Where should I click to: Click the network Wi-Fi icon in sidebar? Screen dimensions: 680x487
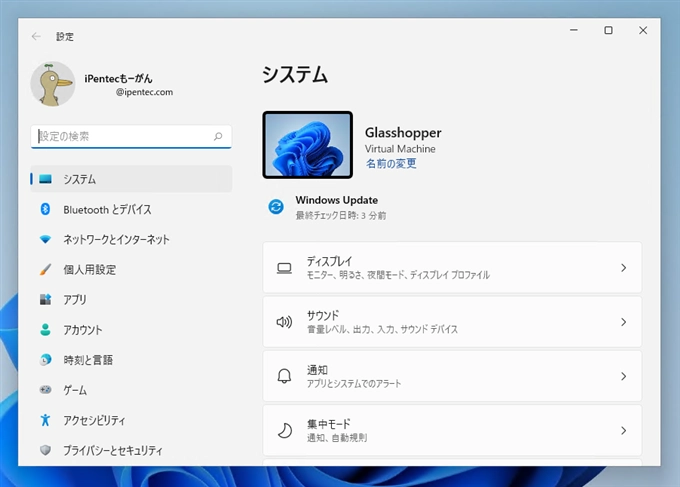(x=45, y=239)
